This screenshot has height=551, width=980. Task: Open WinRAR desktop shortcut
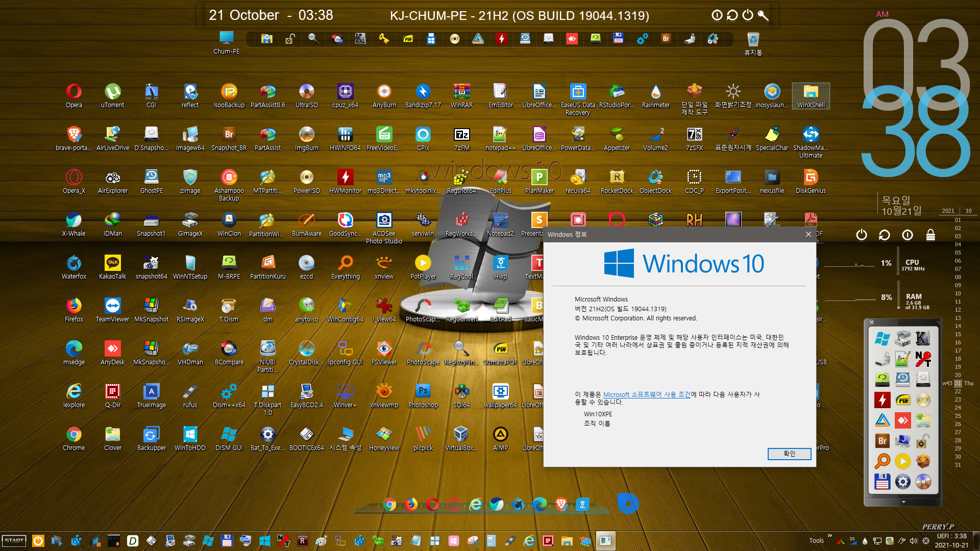461,96
